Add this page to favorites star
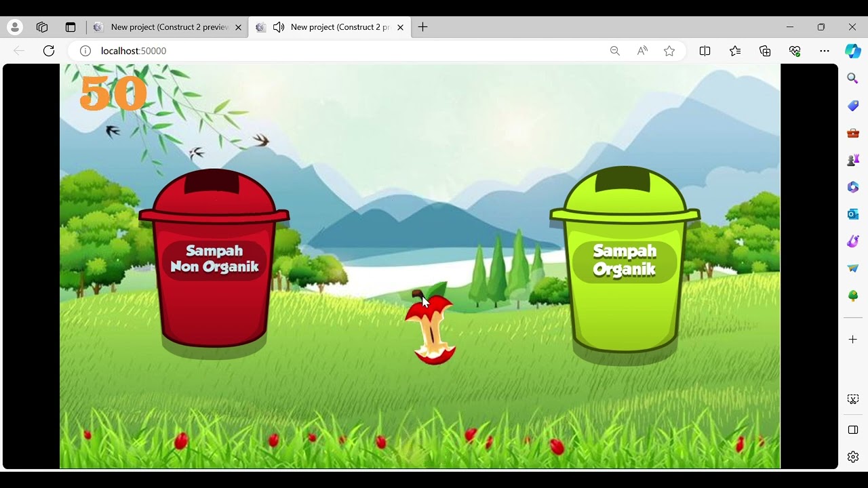This screenshot has width=868, height=488. (669, 51)
